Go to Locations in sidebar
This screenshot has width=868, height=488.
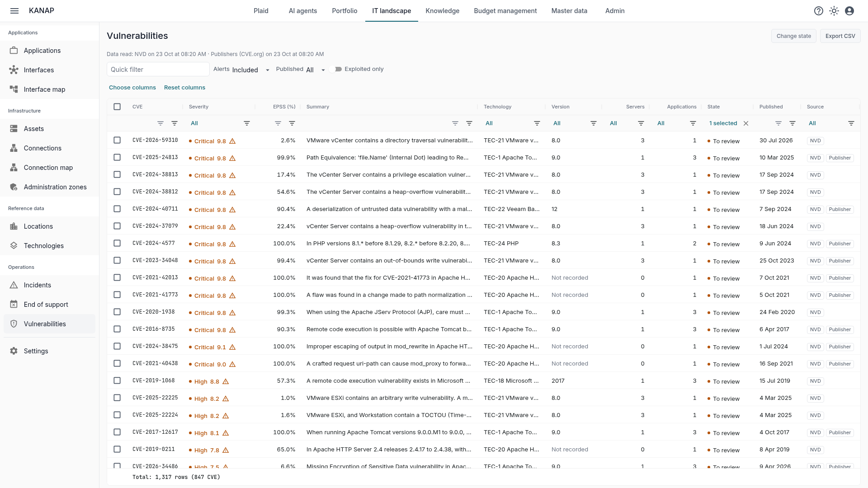[49, 226]
